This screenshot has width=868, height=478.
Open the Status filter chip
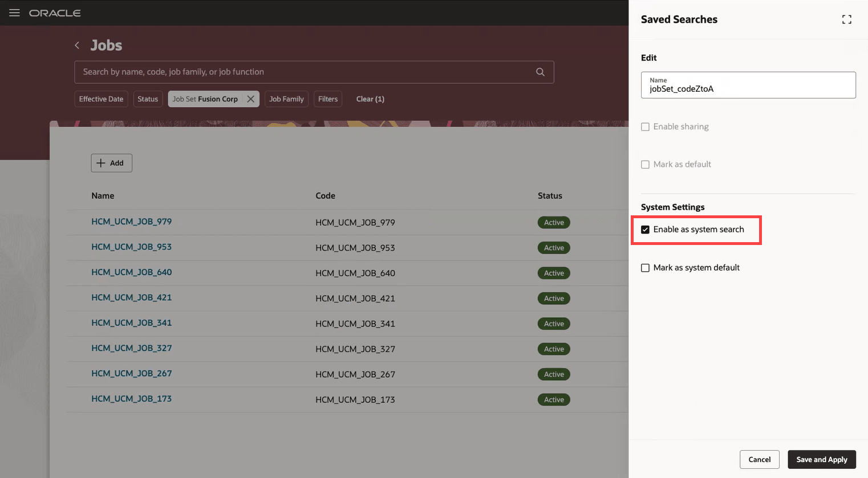(148, 99)
